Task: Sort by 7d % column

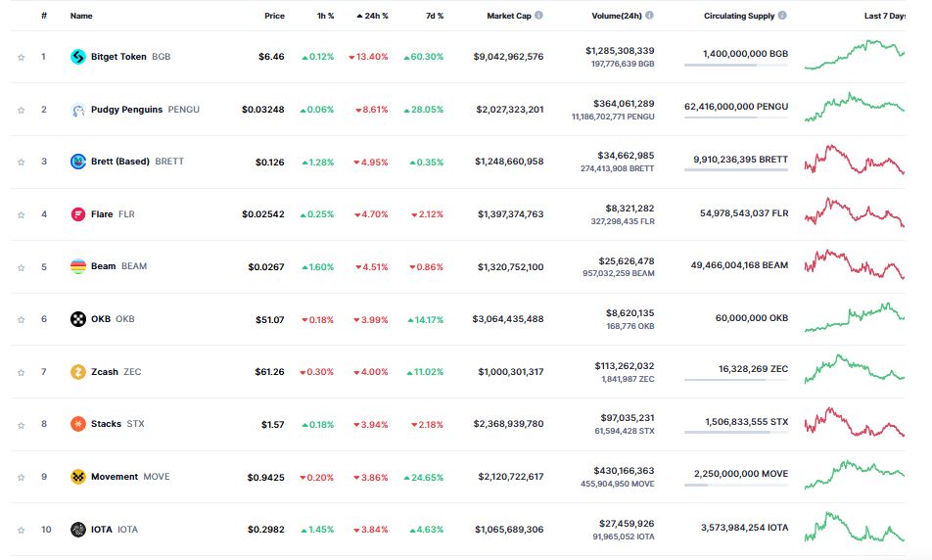Action: coord(435,16)
